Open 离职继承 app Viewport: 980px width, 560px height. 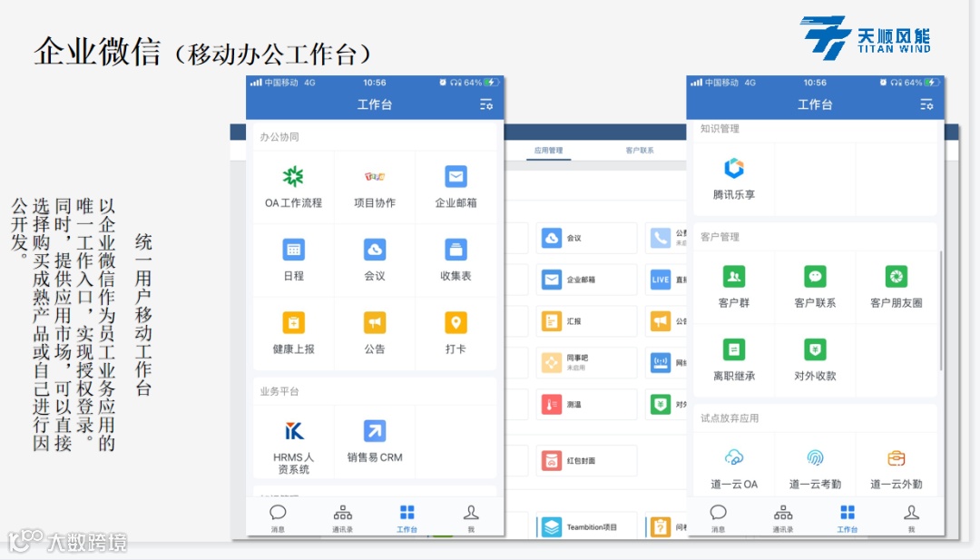tap(734, 360)
